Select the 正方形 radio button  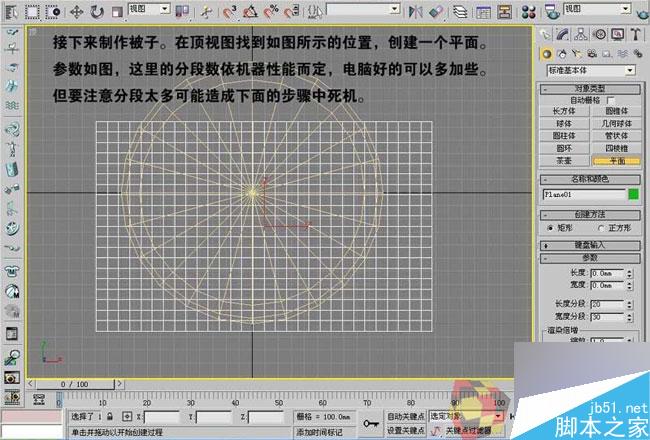pos(601,228)
